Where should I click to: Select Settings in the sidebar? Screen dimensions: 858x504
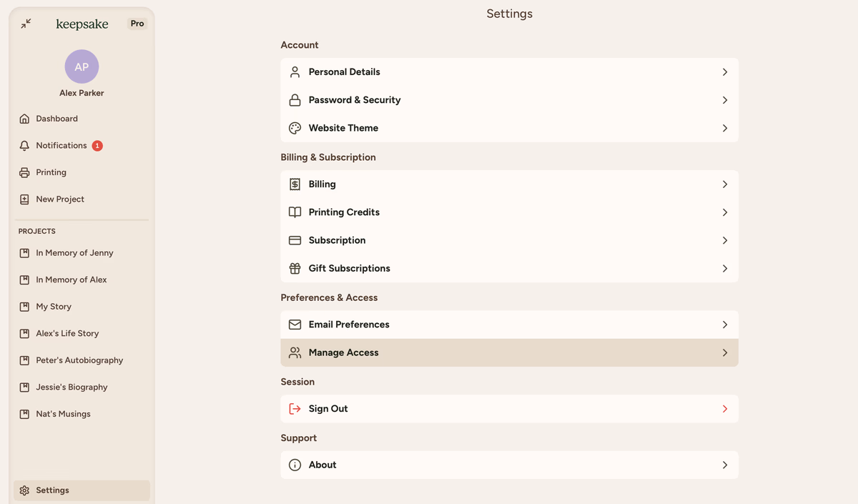53,490
